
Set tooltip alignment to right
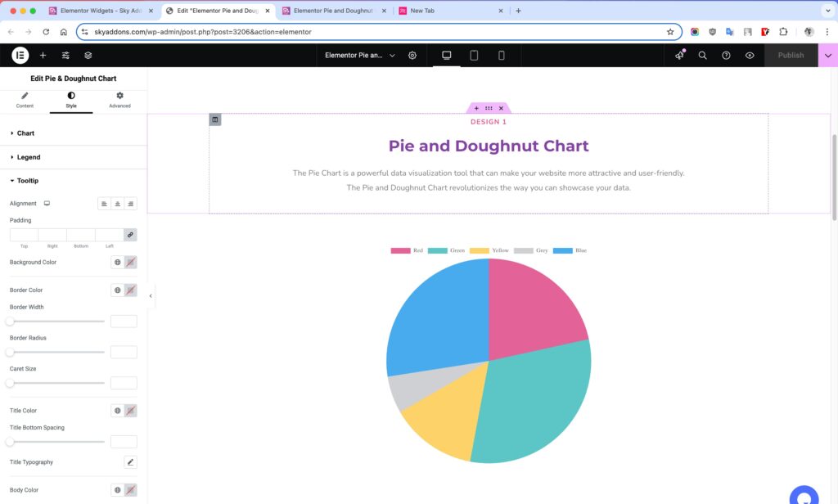(x=130, y=204)
